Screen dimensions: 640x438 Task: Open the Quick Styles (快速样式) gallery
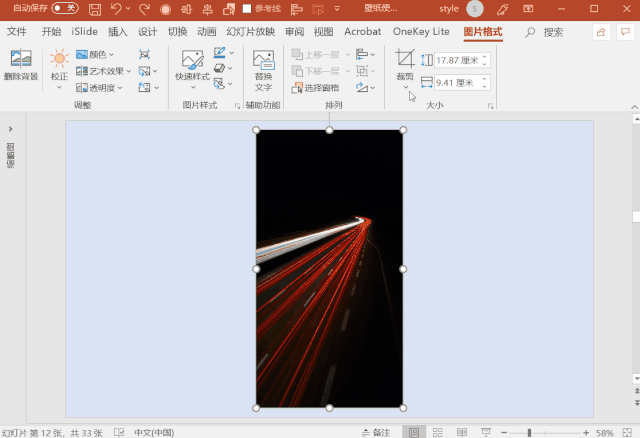[x=192, y=60]
